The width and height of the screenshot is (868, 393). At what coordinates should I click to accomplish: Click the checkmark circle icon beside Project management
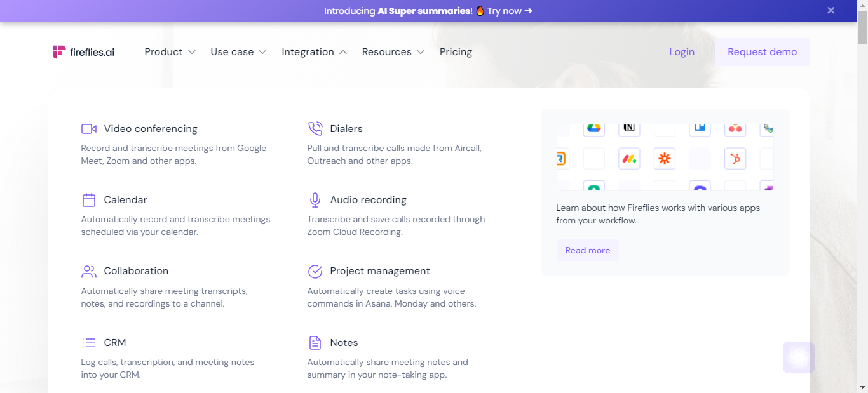pos(315,271)
